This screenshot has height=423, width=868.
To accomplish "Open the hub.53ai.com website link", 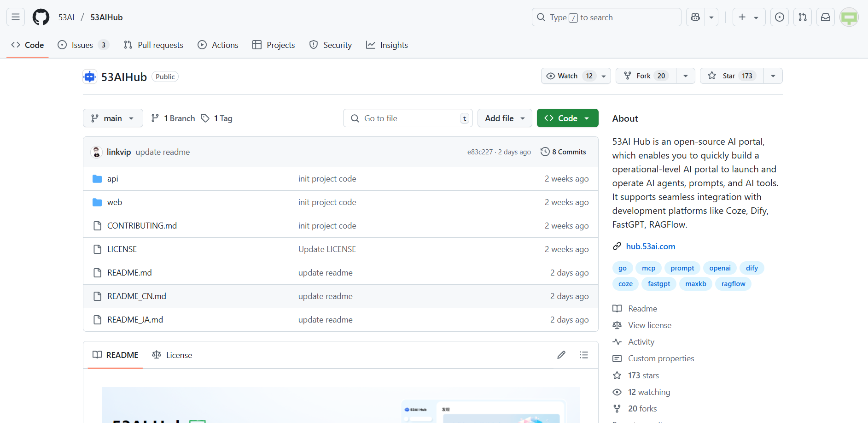I will 651,247.
